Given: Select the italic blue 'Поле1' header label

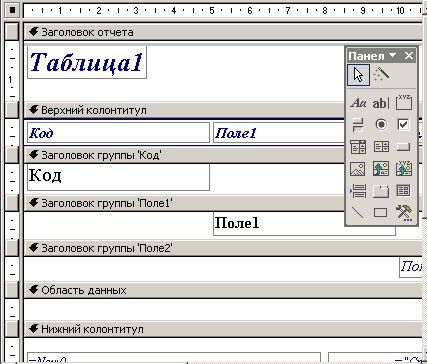Looking at the screenshot, I should click(x=279, y=133).
